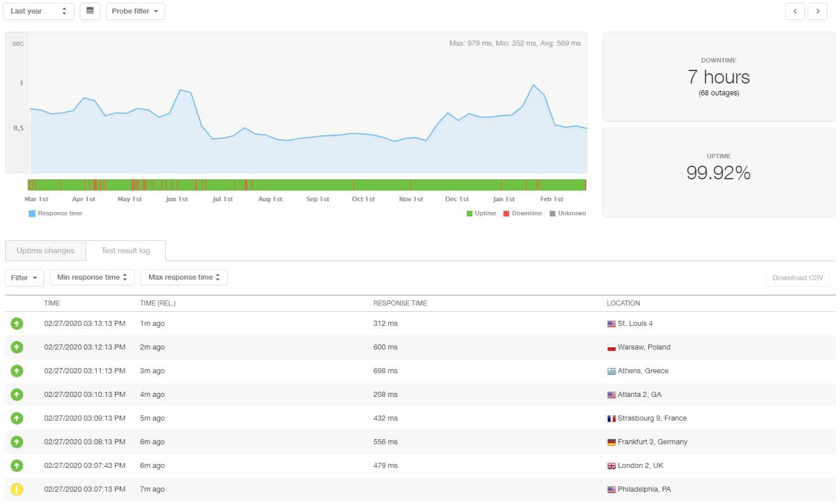The height and width of the screenshot is (504, 840).
Task: Select the Test result log tab
Action: click(126, 250)
